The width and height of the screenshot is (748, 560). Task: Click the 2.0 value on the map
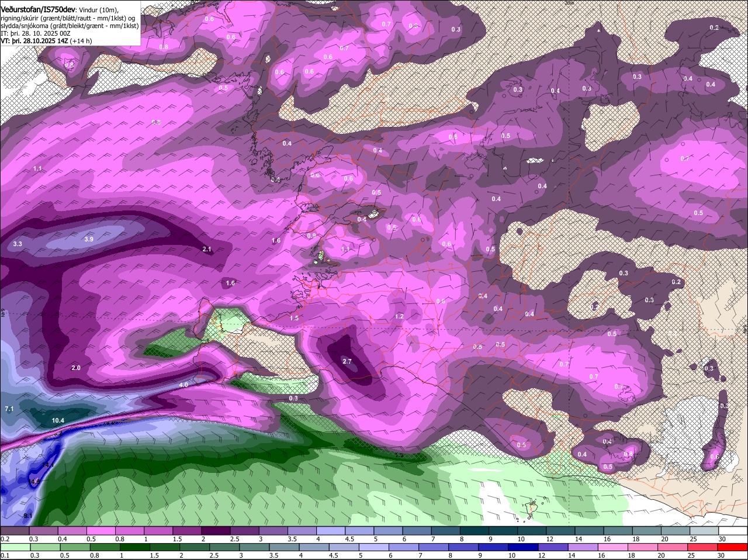[x=76, y=368]
